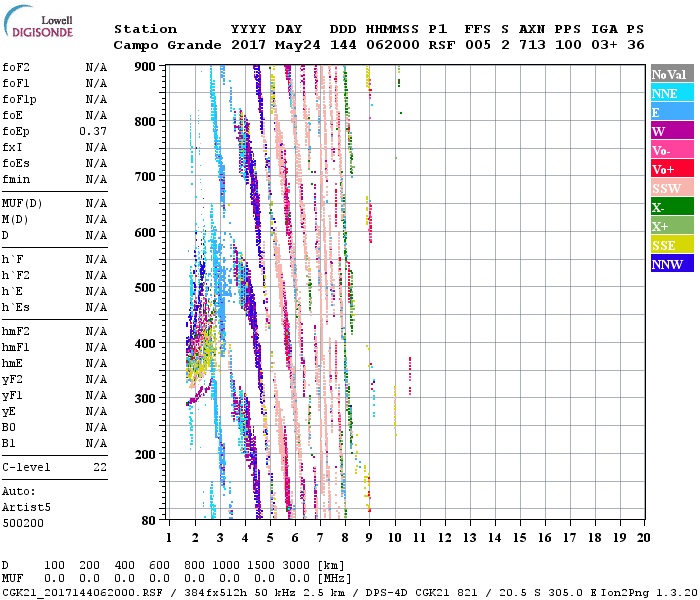
Task: Click the 20 MHz frequency axis label
Action: (x=643, y=538)
